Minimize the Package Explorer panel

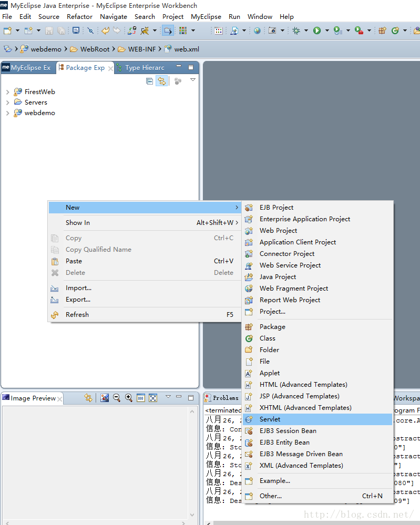coord(179,66)
